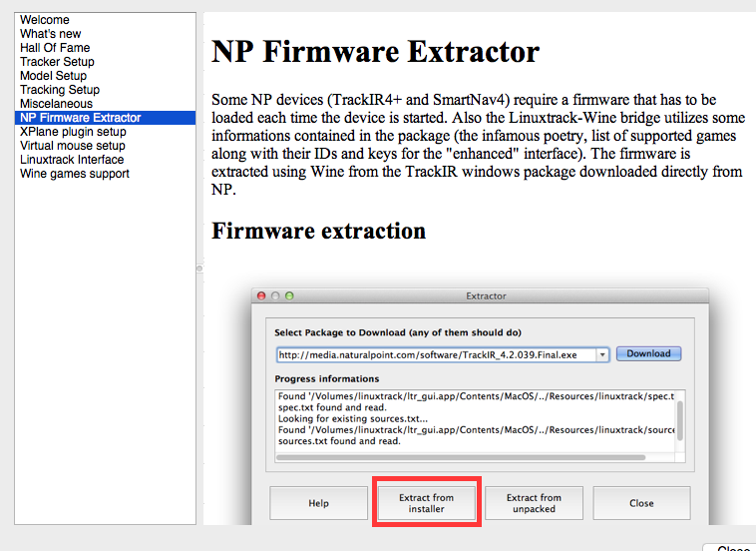This screenshot has height=551, width=756.
Task: Click the Extractor dialog Close button
Action: click(x=641, y=503)
